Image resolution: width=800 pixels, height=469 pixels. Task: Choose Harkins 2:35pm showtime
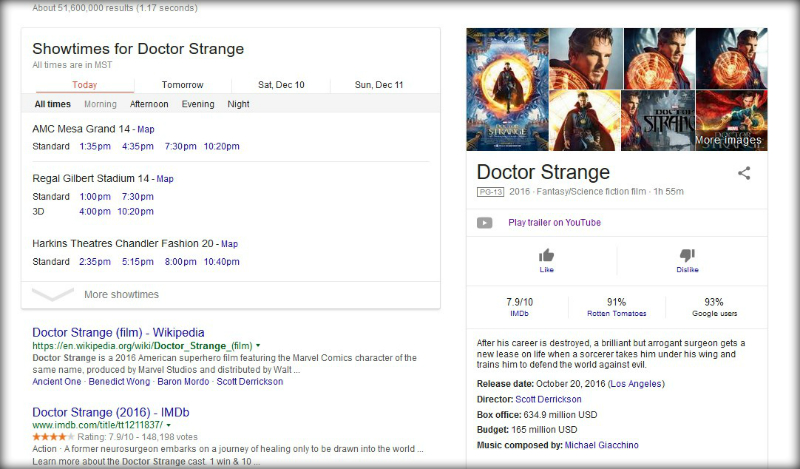point(95,262)
